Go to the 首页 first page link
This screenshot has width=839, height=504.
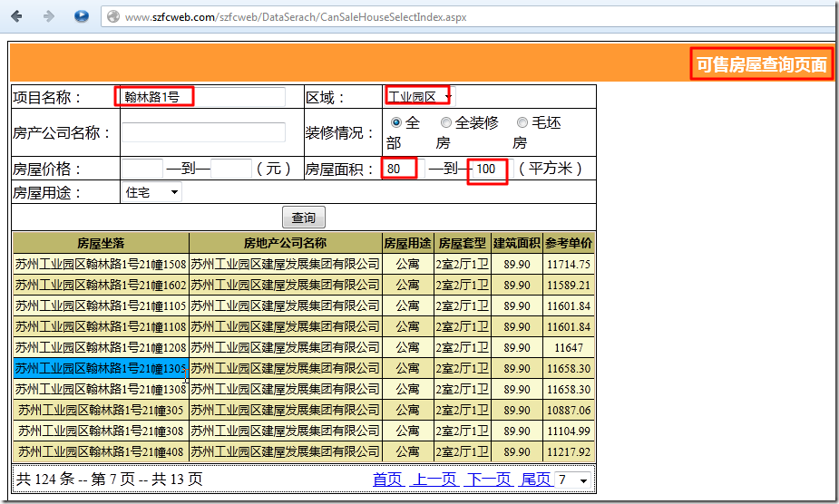(x=387, y=479)
